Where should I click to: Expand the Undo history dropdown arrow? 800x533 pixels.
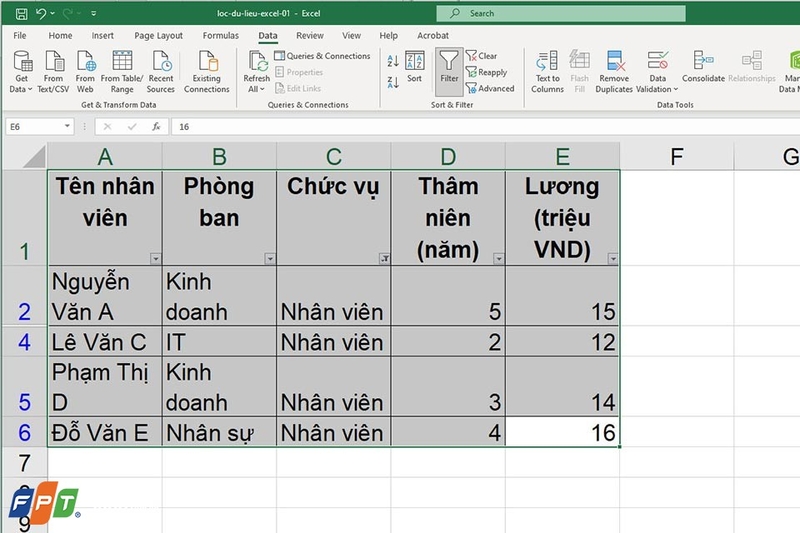click(53, 13)
